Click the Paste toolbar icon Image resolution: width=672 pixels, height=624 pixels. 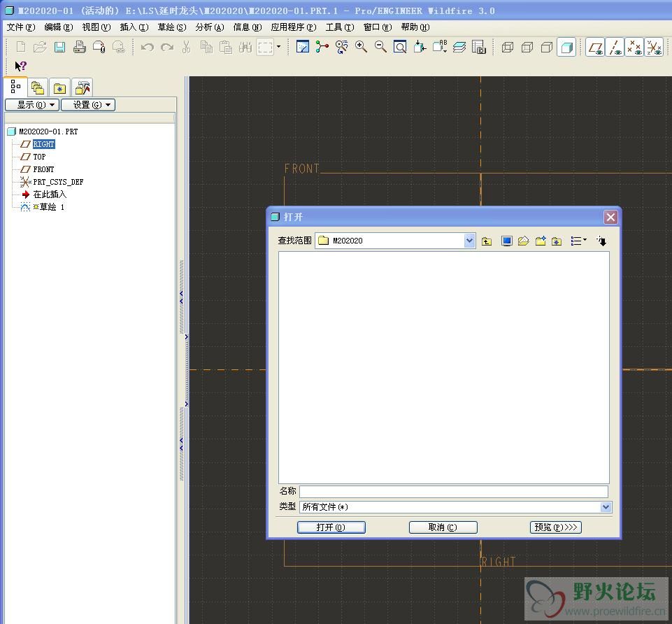[x=226, y=47]
